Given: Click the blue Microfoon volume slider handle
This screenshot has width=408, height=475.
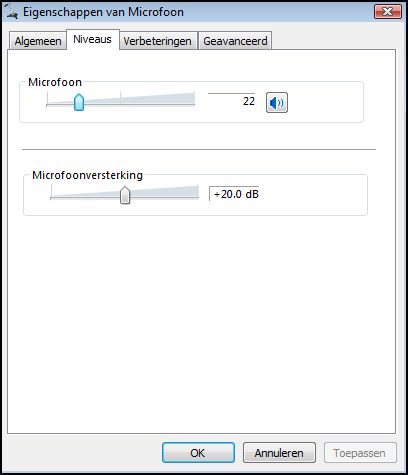Looking at the screenshot, I should [x=79, y=102].
